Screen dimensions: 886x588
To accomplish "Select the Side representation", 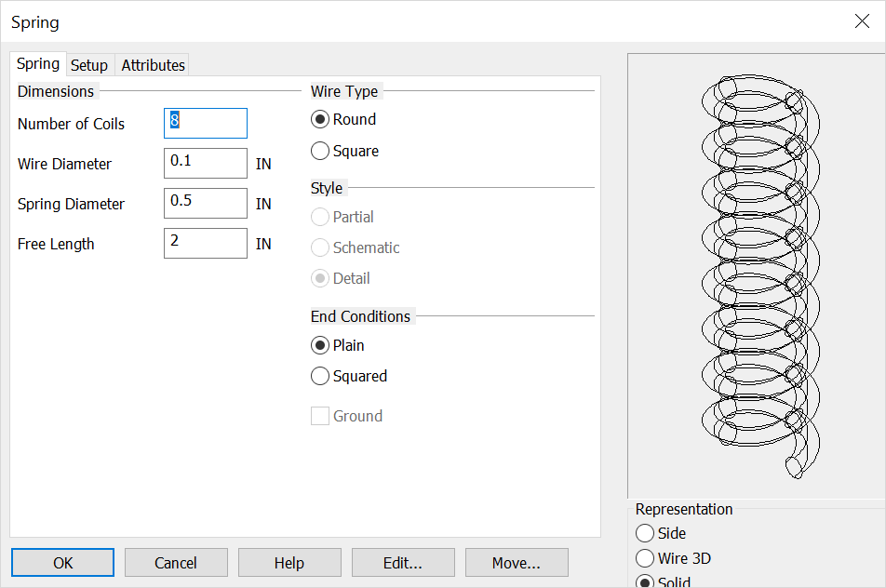I will pos(644,533).
